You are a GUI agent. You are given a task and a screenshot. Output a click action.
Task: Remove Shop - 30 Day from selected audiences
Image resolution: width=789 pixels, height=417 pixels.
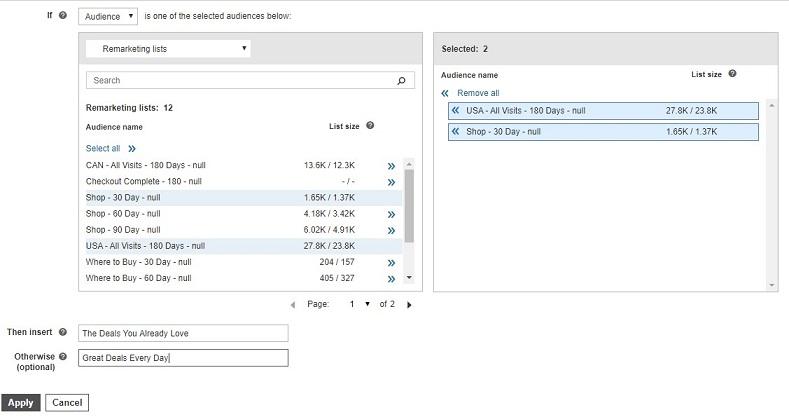[455, 131]
